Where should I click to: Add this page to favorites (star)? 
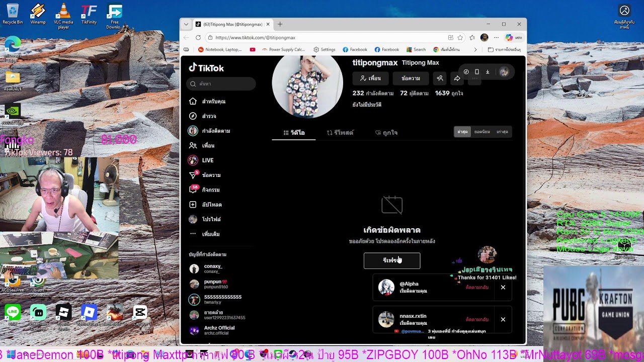pos(460,38)
